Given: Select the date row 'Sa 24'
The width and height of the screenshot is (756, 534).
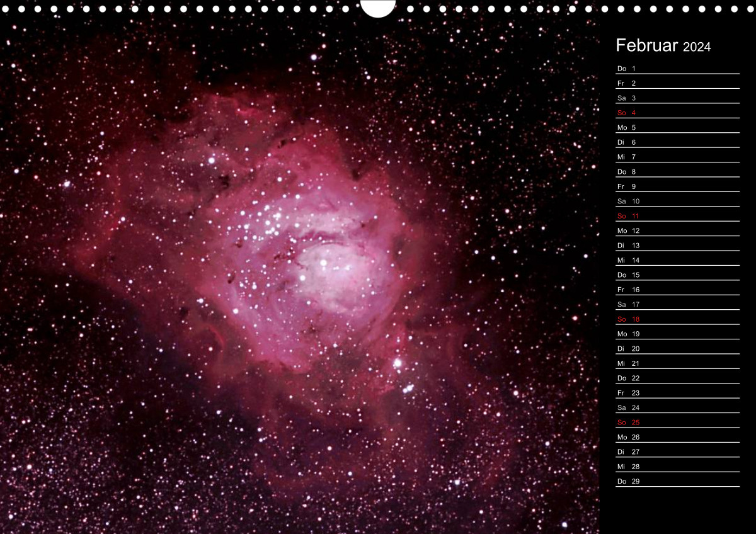Looking at the screenshot, I should point(677,406).
